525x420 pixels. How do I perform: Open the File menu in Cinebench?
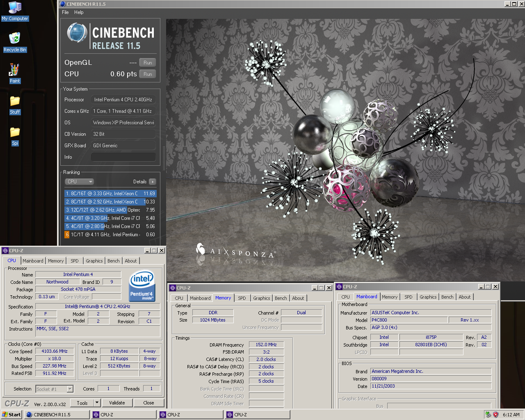pos(65,12)
